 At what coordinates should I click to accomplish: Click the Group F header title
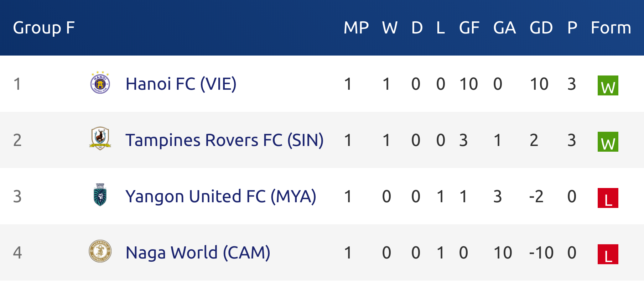pyautogui.click(x=44, y=28)
